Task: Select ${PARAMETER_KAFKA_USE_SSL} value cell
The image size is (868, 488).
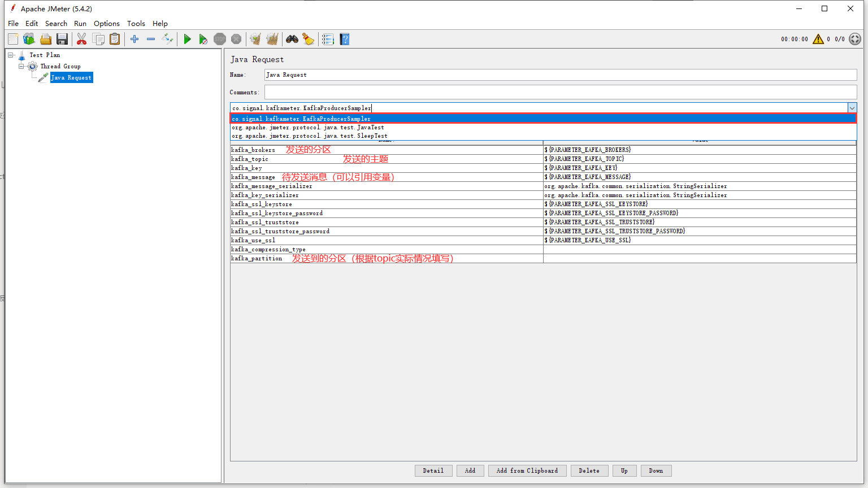Action: point(700,240)
